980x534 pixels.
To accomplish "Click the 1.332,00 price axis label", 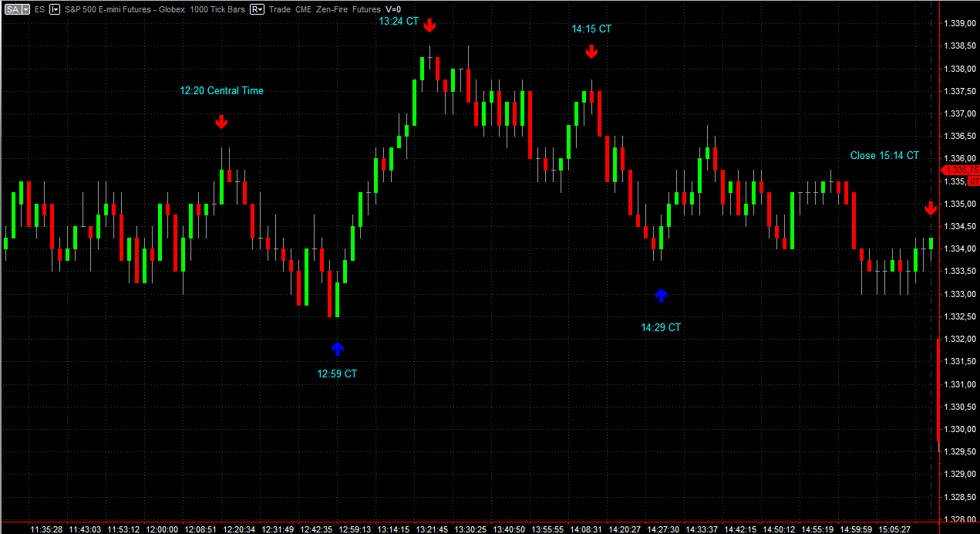I will tap(960, 340).
